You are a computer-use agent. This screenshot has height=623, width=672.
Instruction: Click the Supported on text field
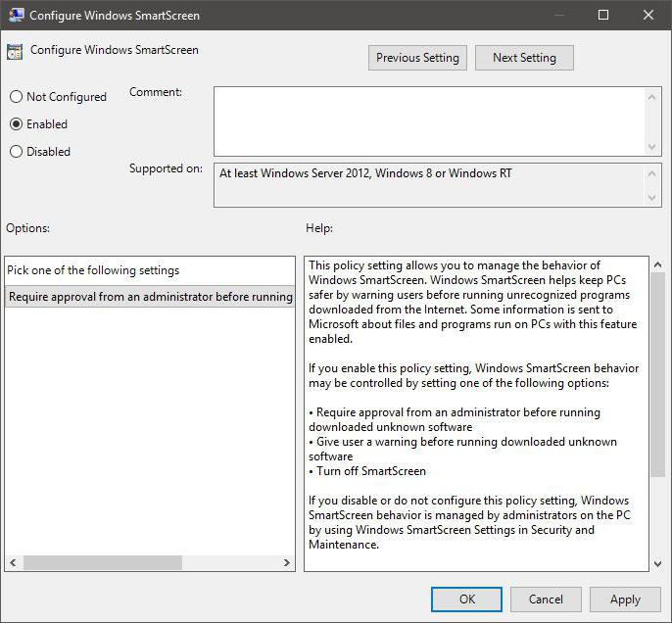[x=429, y=185]
